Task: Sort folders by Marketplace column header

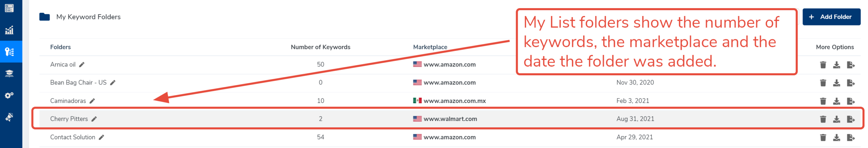Action: [430, 47]
